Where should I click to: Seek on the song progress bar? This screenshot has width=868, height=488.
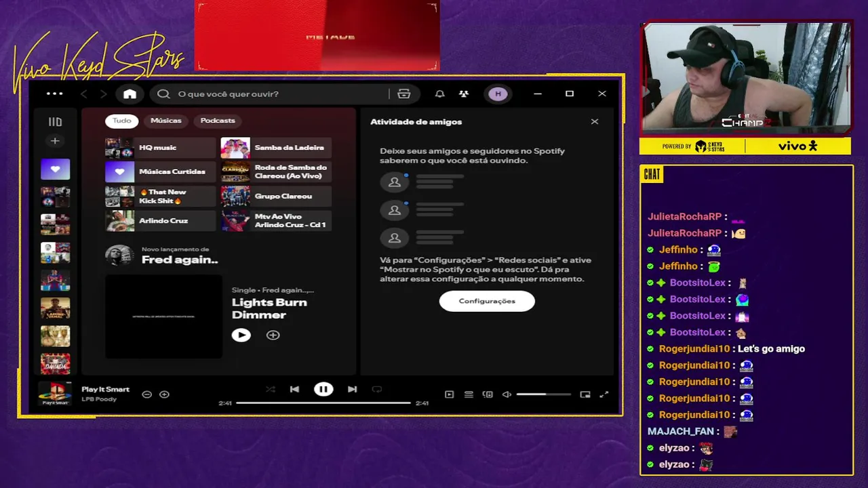(323, 403)
